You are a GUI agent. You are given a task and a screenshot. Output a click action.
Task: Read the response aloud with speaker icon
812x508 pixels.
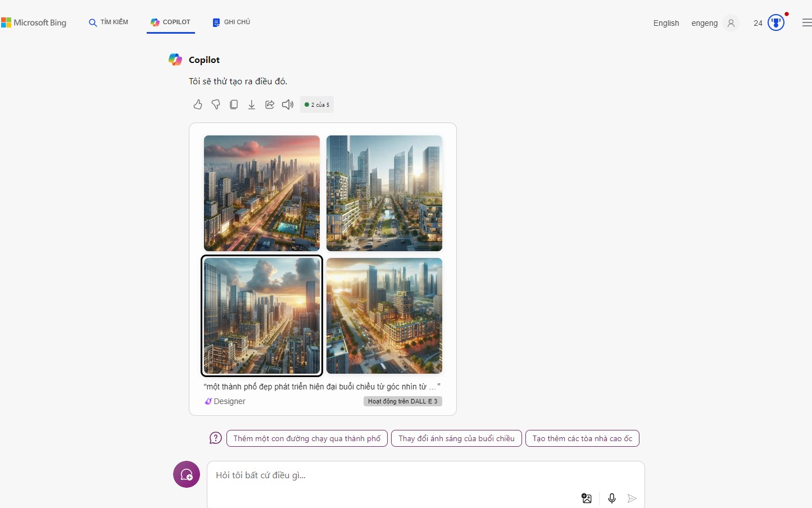point(288,105)
